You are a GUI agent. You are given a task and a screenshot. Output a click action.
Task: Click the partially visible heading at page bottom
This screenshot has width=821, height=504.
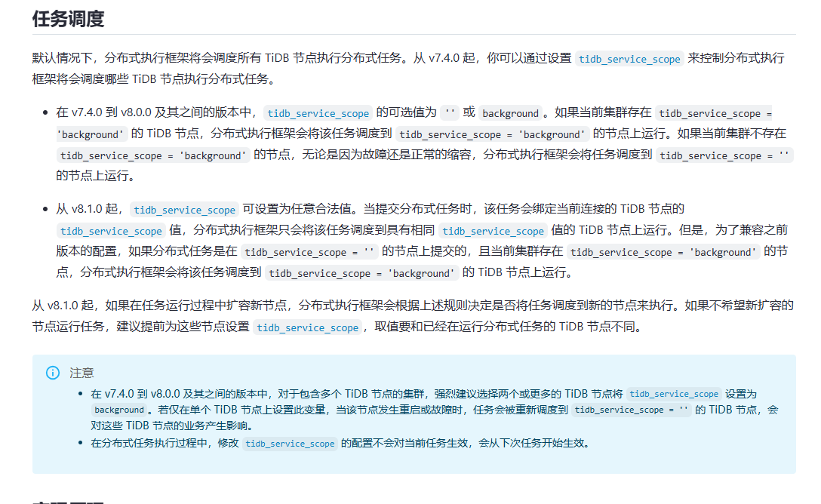point(68,502)
